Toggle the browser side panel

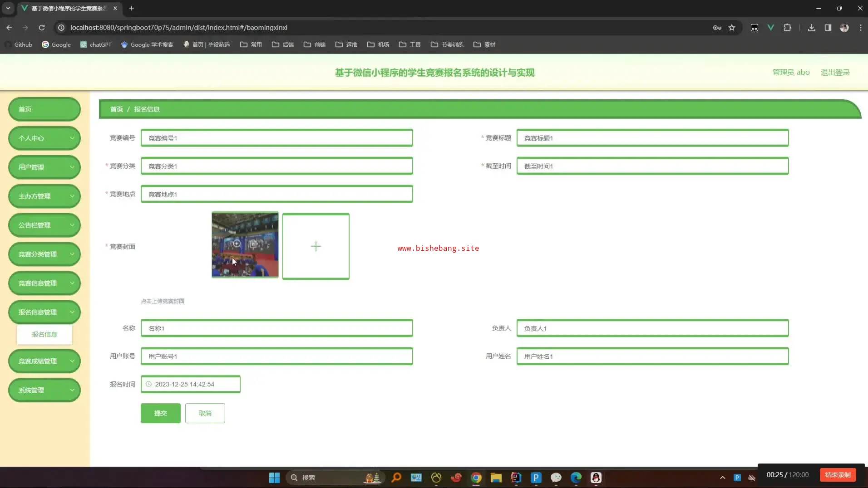click(828, 28)
